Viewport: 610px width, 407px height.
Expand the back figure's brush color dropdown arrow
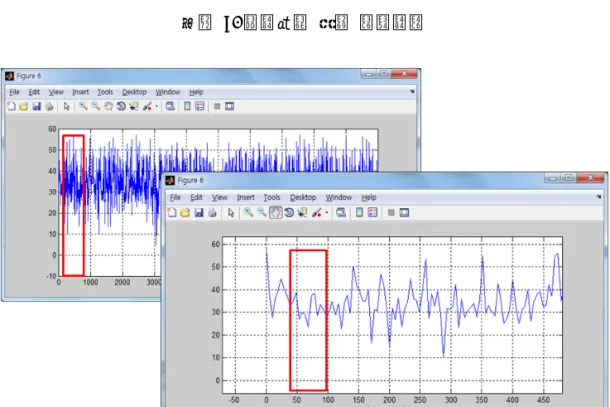tap(156, 106)
